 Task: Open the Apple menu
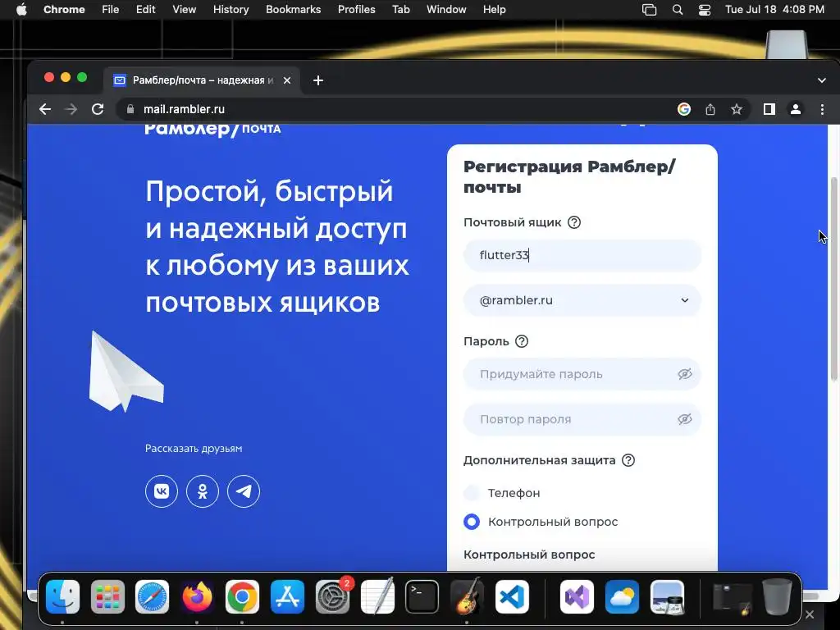tap(21, 10)
